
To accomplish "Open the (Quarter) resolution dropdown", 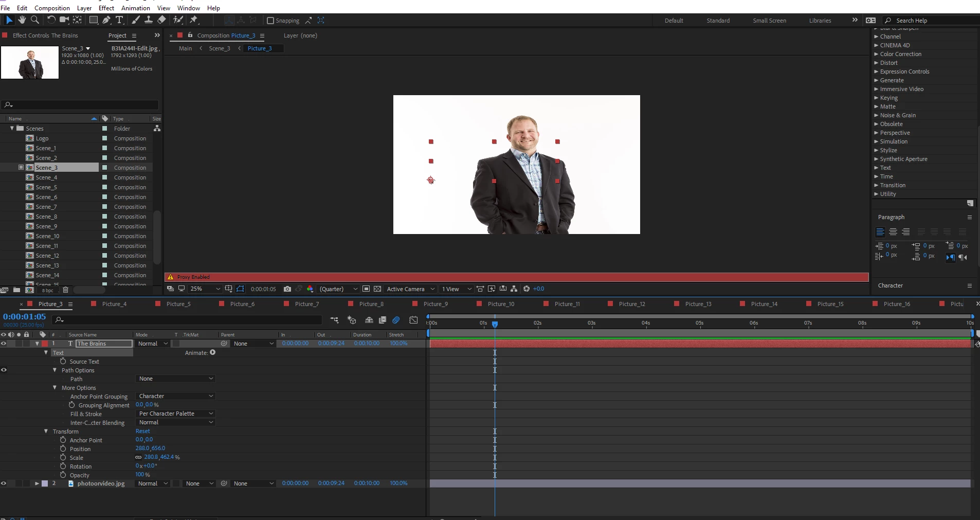I will [338, 289].
